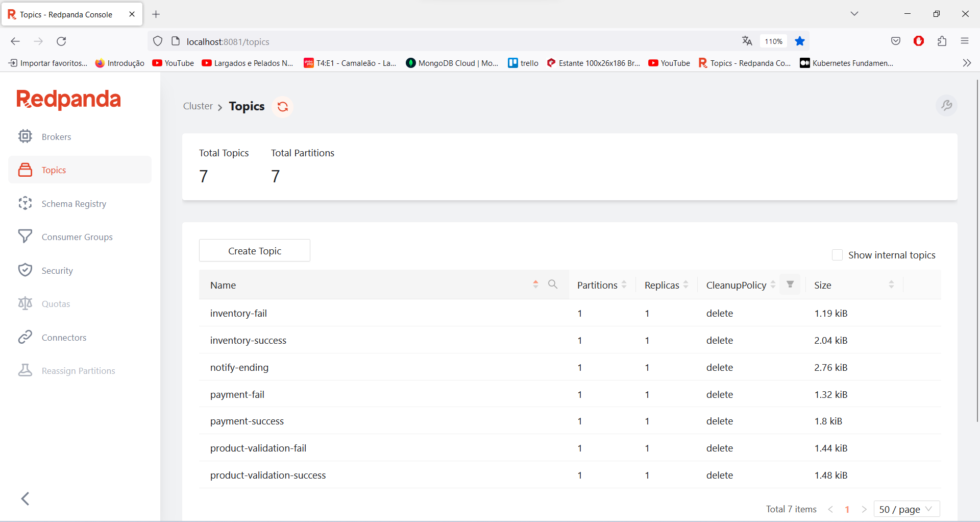Sort the table by Size

[x=891, y=285]
